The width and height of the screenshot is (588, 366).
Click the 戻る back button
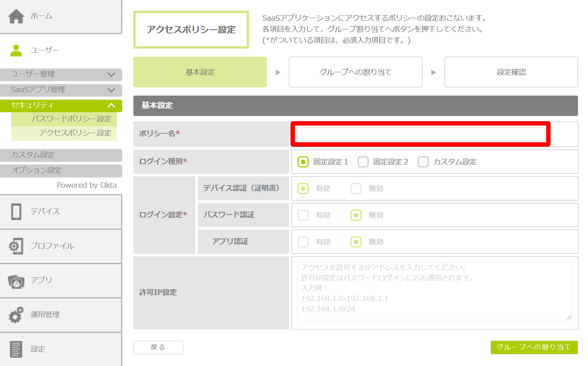(158, 347)
